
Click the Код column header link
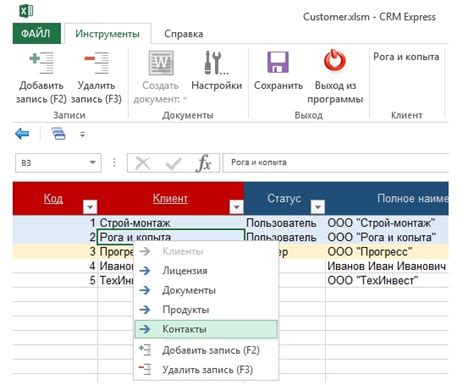(53, 198)
